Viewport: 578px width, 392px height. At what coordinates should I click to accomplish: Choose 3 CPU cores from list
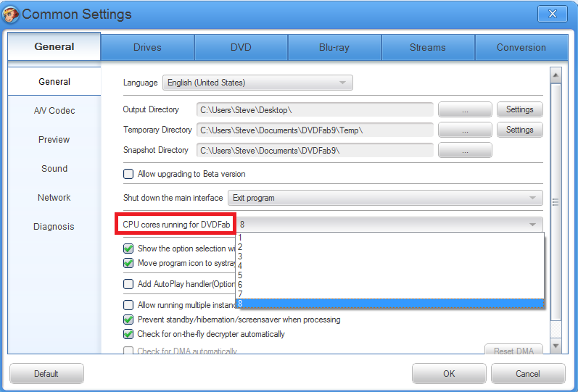(389, 257)
